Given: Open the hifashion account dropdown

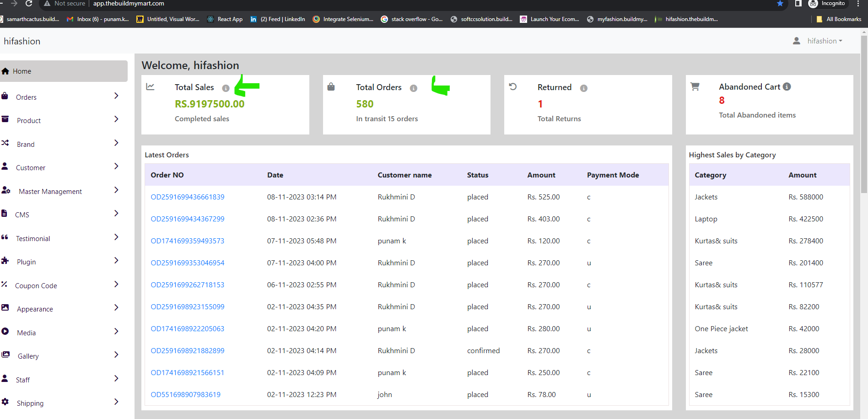Looking at the screenshot, I should 825,41.
